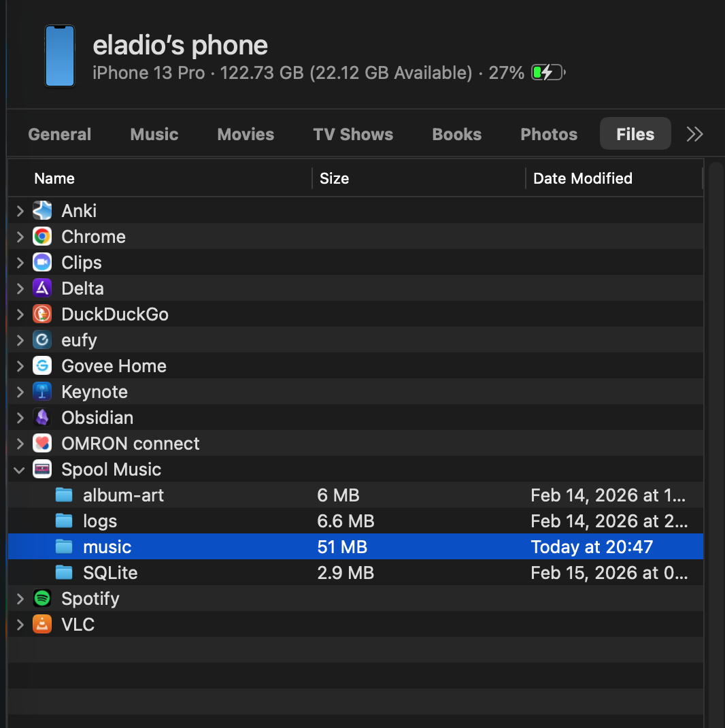
Task: Click the '6.6 MB' size value
Action: 345,521
